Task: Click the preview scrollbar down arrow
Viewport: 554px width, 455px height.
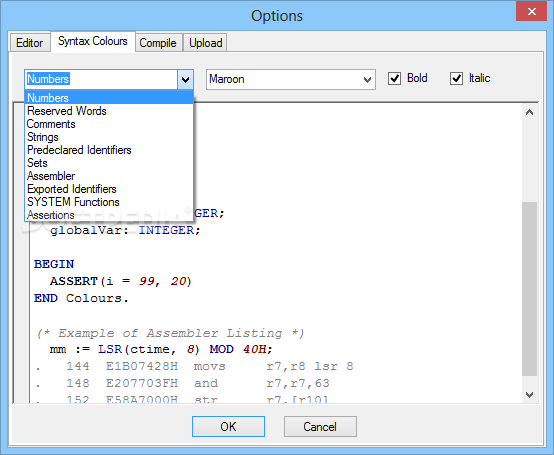Action: pos(529,395)
